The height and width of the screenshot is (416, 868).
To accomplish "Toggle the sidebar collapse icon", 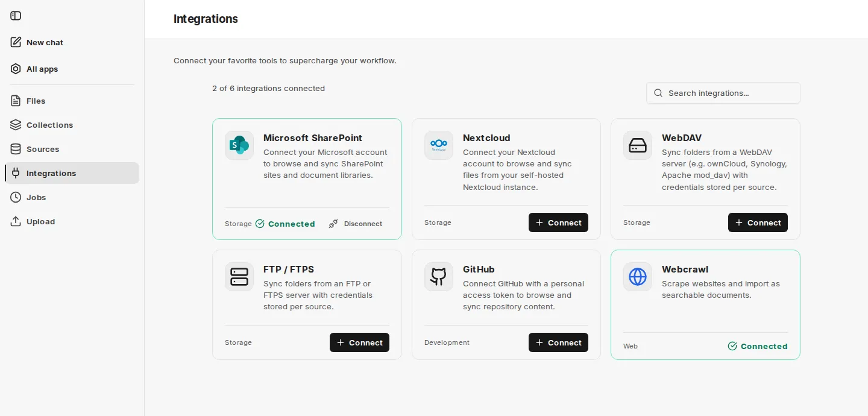I will 16,16.
